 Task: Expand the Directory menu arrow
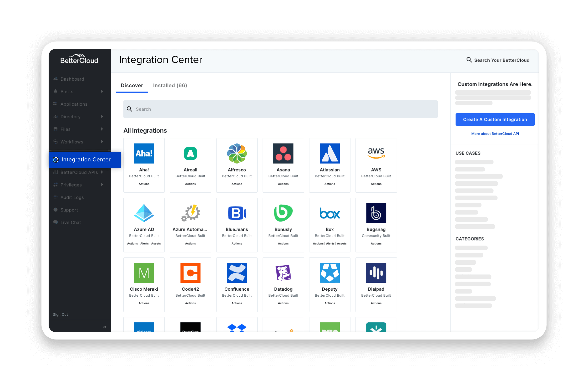[x=102, y=116]
